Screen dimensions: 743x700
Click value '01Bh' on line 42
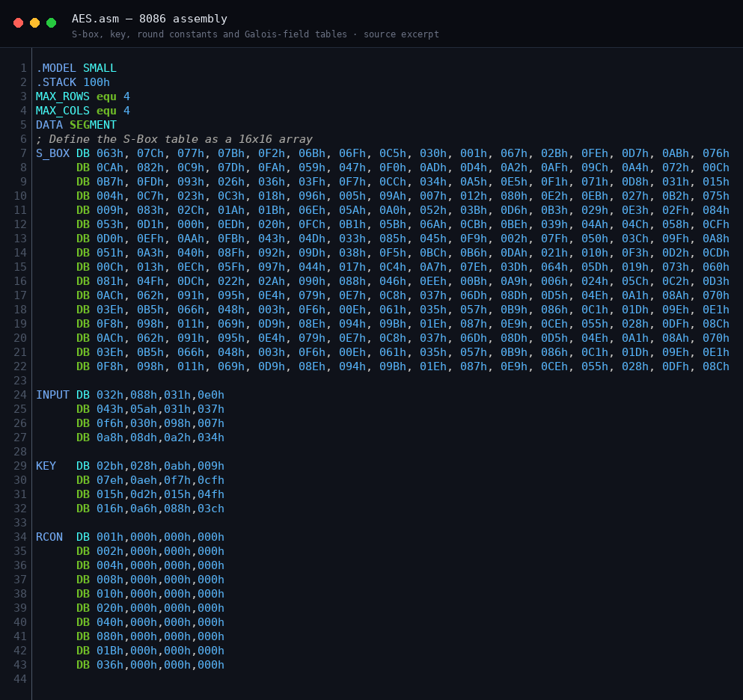(110, 651)
